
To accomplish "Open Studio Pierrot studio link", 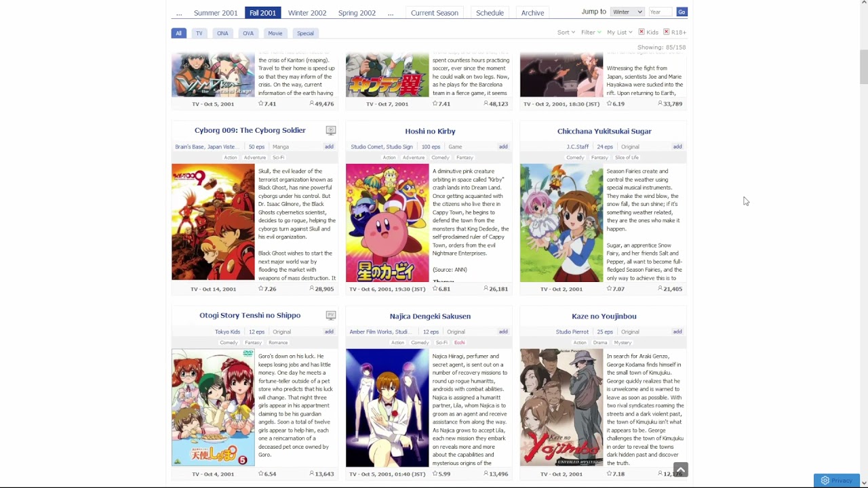I will coord(572,331).
